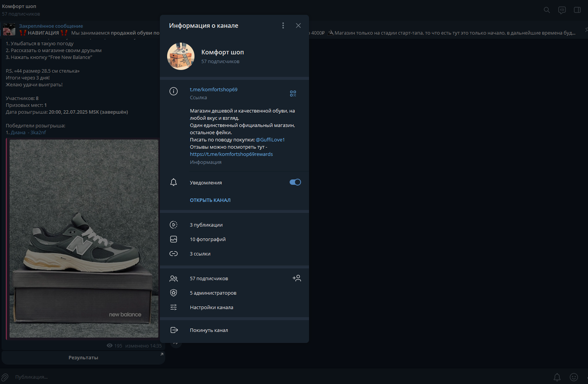
Task: Open the emoji picker smiley icon
Action: pyautogui.click(x=574, y=377)
